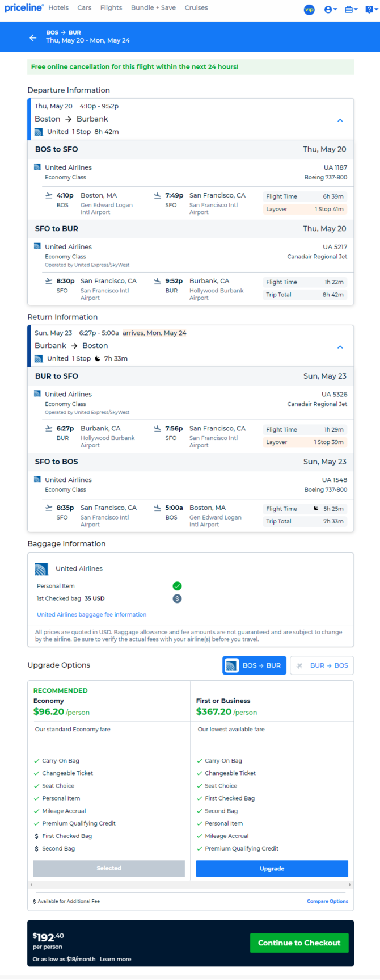
Task: Click the UA 1187 flight number
Action: pyautogui.click(x=335, y=167)
